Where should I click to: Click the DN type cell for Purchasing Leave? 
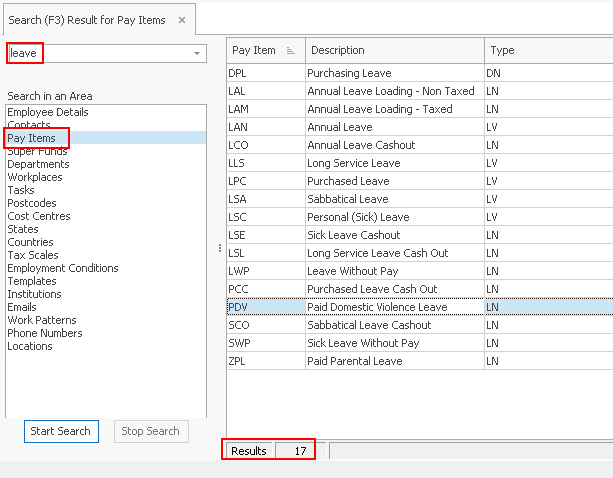(548, 73)
